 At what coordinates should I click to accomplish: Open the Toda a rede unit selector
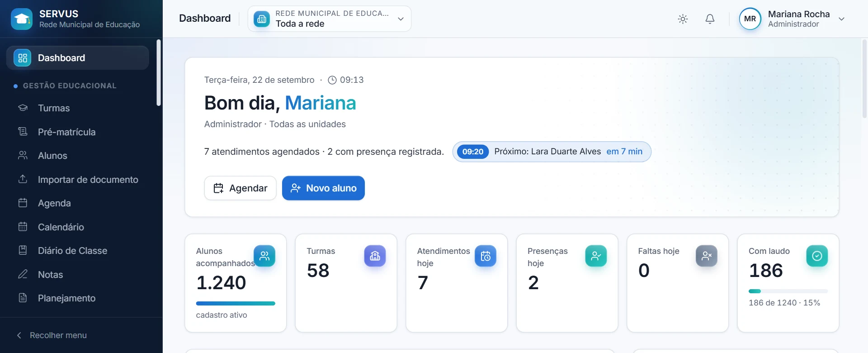click(x=329, y=19)
